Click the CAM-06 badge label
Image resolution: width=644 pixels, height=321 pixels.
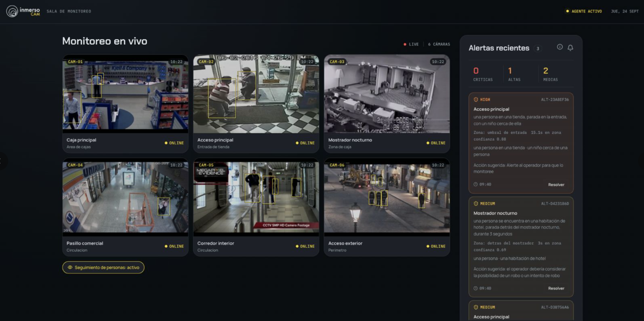click(337, 165)
